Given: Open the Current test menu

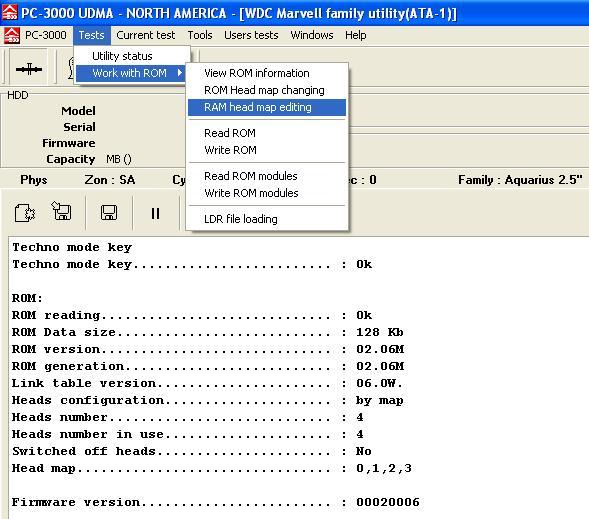Looking at the screenshot, I should click(x=145, y=35).
